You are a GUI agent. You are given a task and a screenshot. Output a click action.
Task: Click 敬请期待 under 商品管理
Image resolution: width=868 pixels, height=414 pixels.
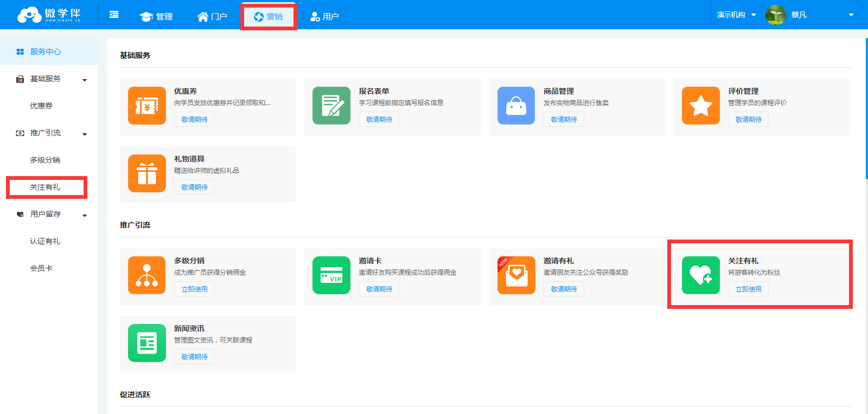click(x=564, y=119)
